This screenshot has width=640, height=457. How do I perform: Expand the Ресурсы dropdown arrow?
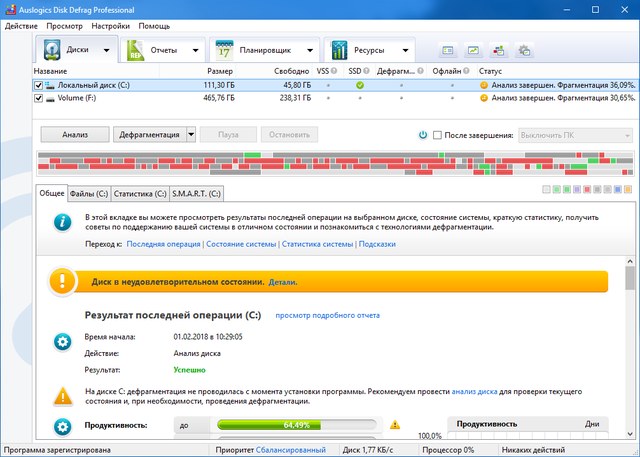pyautogui.click(x=408, y=50)
